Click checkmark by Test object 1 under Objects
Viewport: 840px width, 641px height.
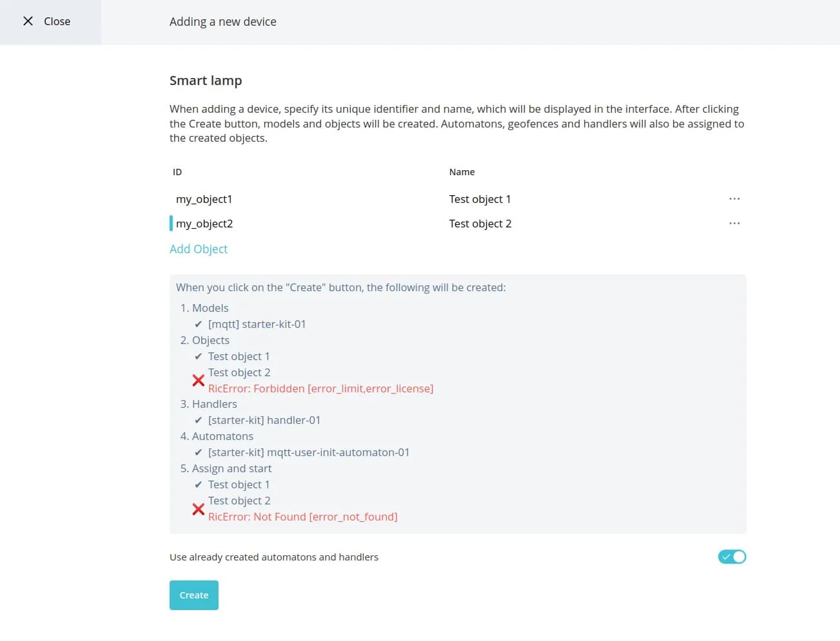(199, 357)
